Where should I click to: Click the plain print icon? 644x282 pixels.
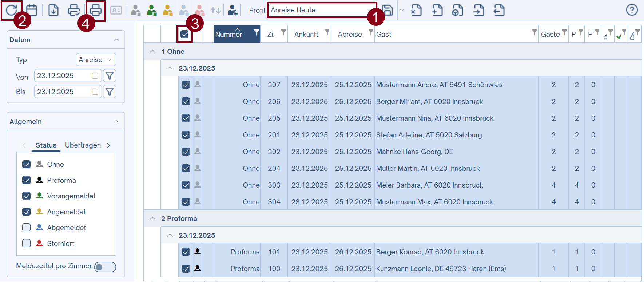pos(96,10)
